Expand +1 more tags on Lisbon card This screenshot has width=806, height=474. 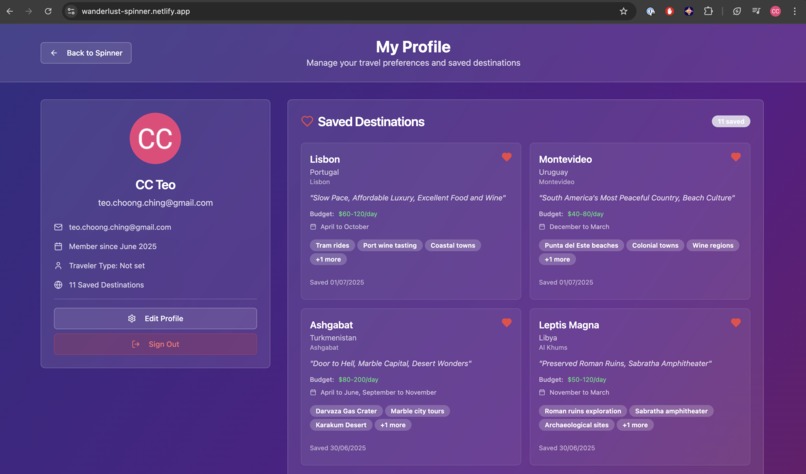328,259
